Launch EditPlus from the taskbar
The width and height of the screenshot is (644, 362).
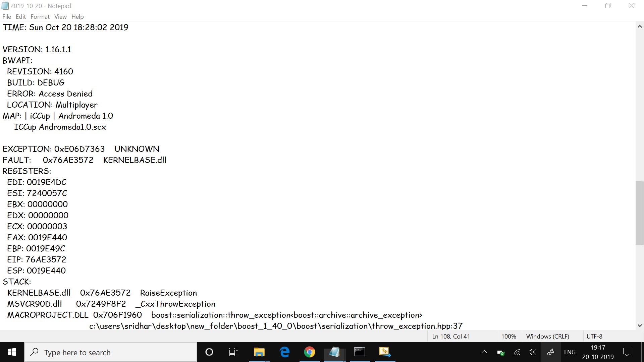tap(385, 352)
